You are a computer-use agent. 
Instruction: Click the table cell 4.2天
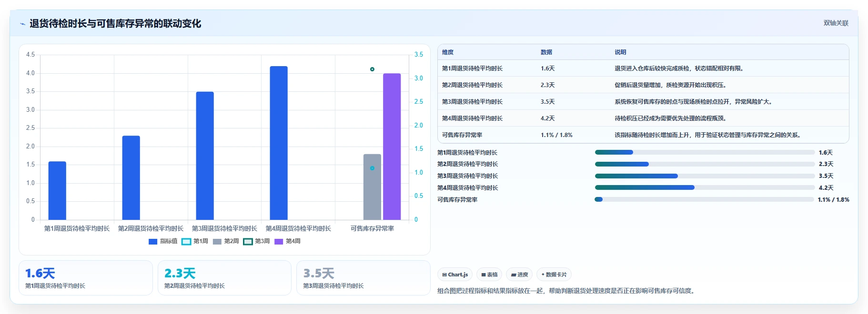547,118
